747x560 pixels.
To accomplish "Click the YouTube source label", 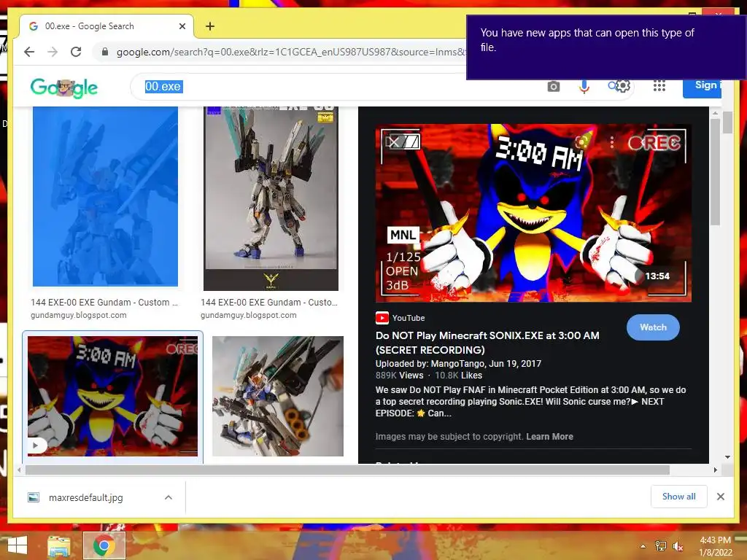I will point(409,318).
